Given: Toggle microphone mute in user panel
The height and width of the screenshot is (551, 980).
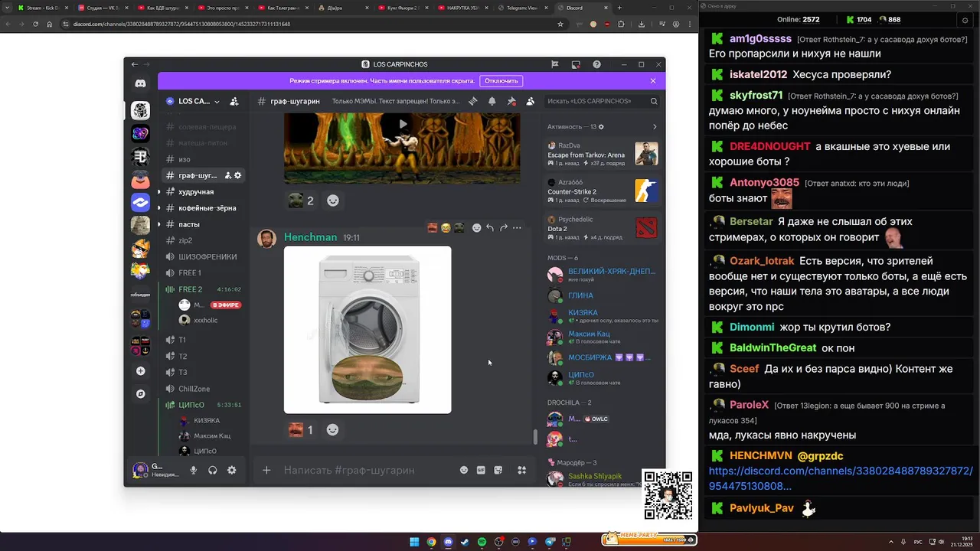Looking at the screenshot, I should (x=194, y=471).
